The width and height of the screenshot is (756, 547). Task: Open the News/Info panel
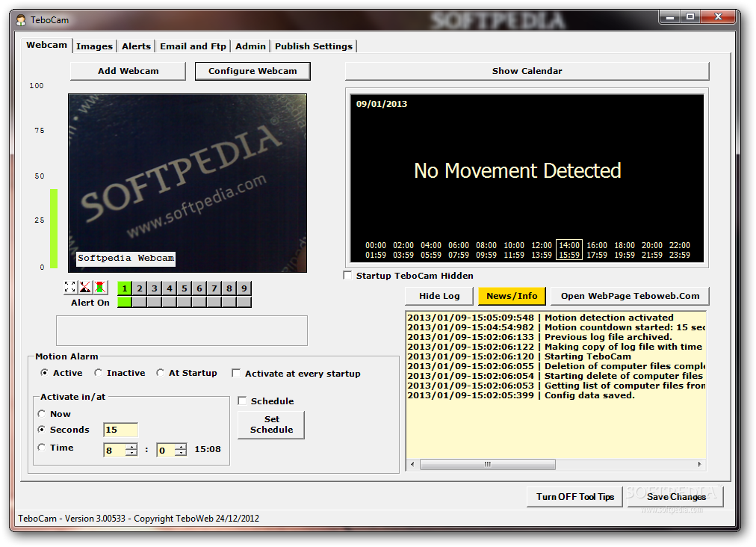(x=512, y=296)
